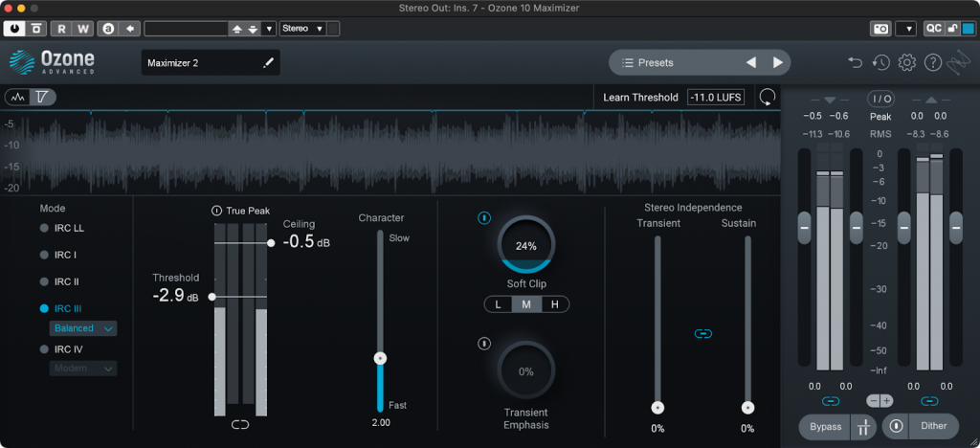Edit the -11.0 LUFS target field
Image resolution: width=980 pixels, height=448 pixels.
click(716, 98)
